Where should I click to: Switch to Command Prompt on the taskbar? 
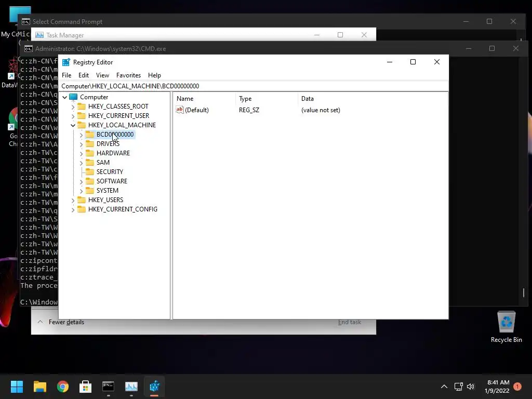point(108,387)
